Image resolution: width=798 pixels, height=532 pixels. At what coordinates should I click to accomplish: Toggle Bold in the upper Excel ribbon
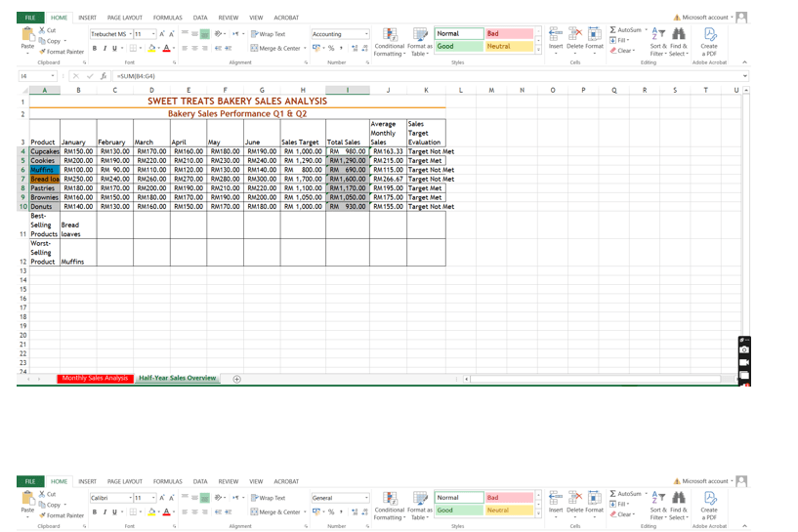(95, 48)
